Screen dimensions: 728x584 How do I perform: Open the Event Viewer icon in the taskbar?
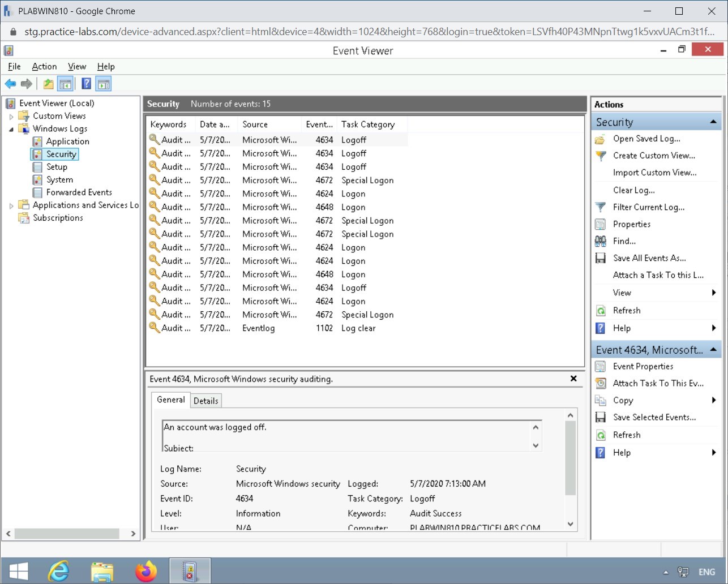pos(190,570)
